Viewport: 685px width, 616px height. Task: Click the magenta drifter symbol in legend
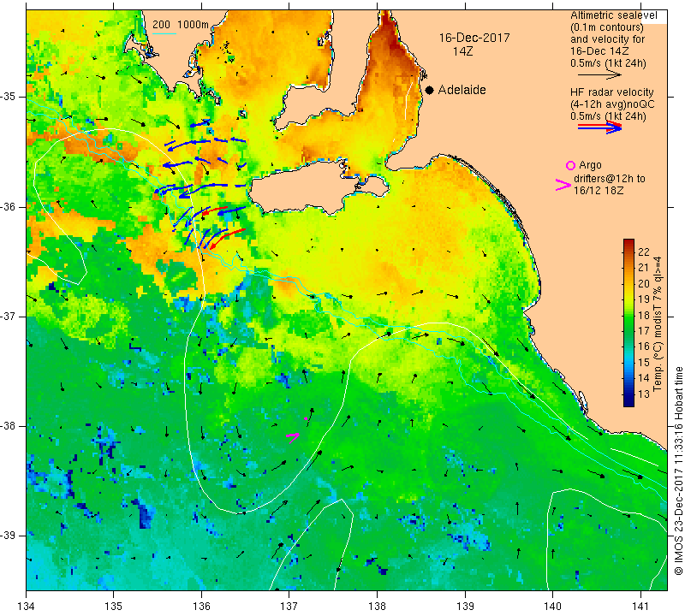(x=563, y=185)
